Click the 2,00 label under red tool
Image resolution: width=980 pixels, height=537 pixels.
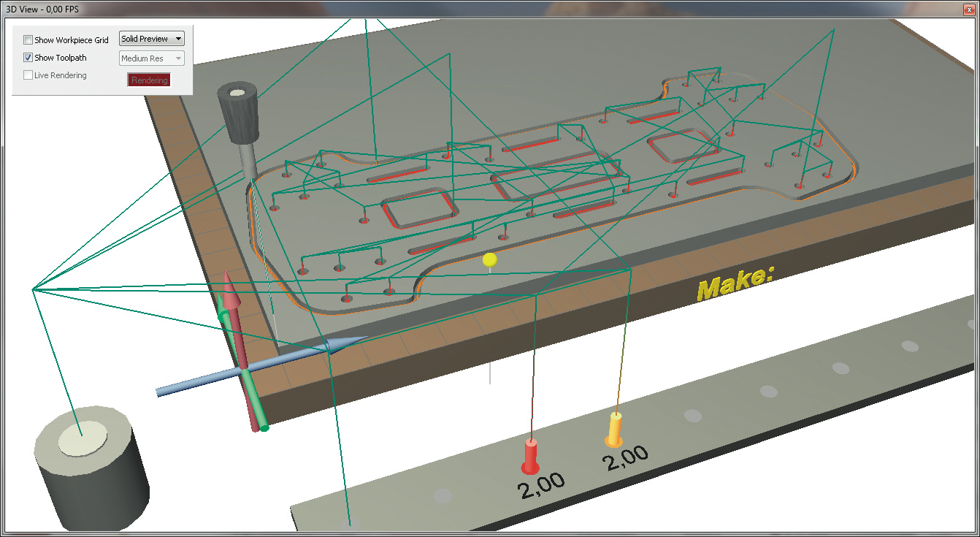click(542, 484)
